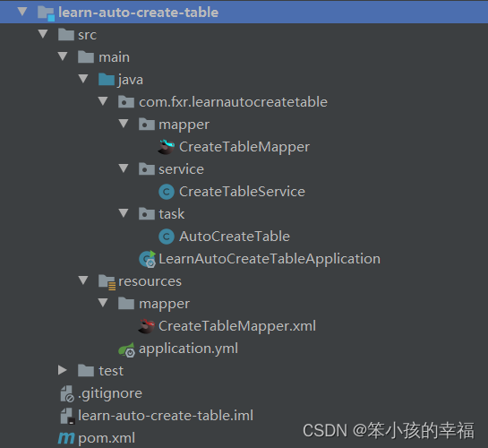Collapse the main folder arrow

tap(63, 56)
